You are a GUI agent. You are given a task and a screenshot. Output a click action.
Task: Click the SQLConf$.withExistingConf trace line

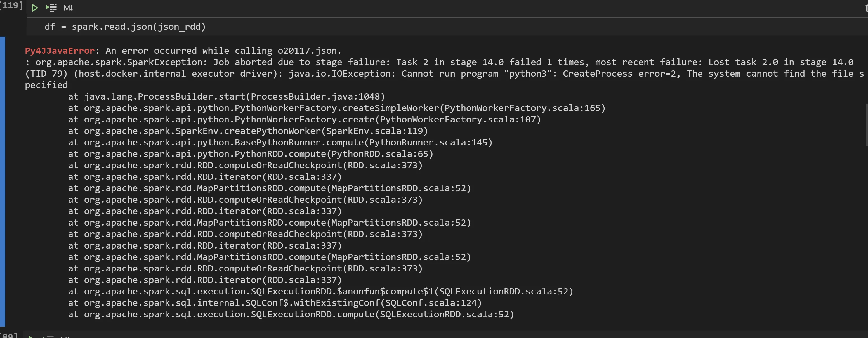tap(283, 303)
